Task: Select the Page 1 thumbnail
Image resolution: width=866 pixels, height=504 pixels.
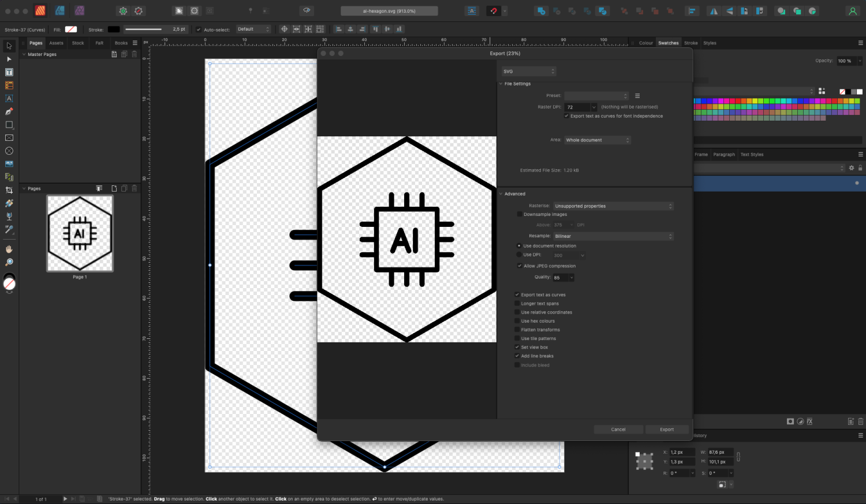Action: (x=80, y=234)
